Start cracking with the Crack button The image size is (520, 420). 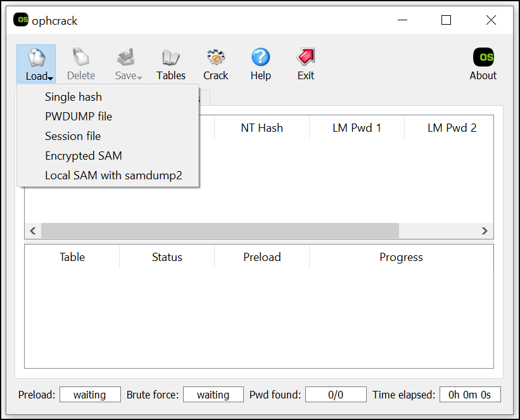coord(215,64)
